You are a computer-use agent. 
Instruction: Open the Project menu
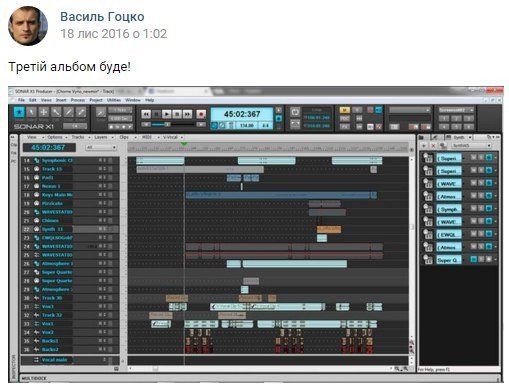coord(96,100)
